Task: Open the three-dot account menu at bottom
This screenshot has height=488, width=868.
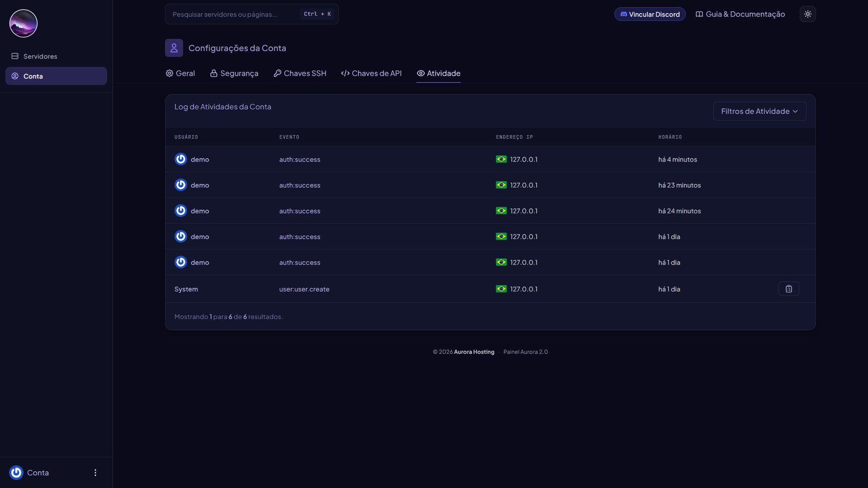Action: point(95,473)
